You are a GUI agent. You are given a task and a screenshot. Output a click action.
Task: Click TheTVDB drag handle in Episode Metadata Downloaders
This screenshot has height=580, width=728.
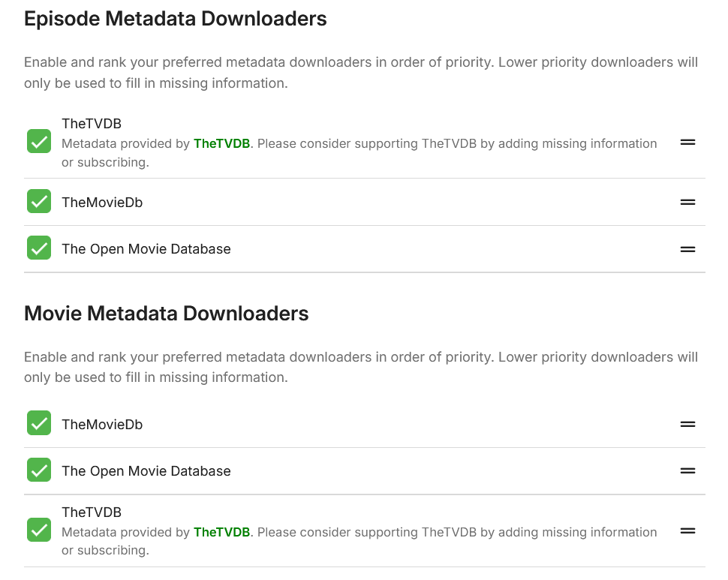pyautogui.click(x=687, y=142)
